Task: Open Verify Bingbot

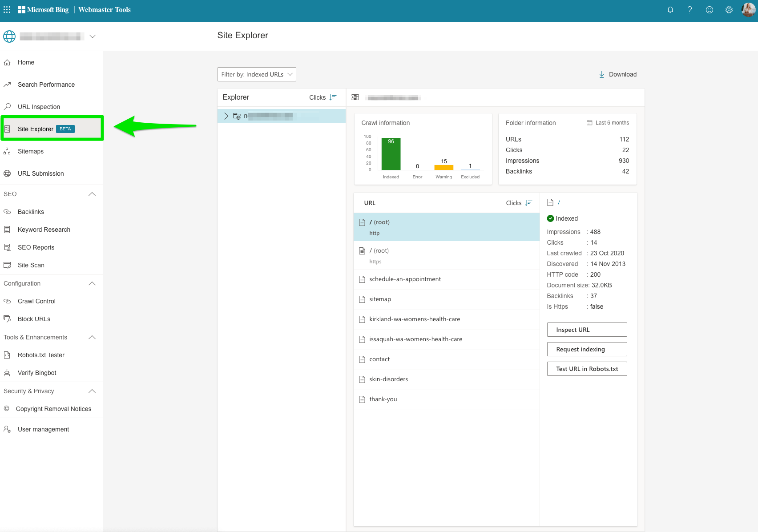Action: 36,373
